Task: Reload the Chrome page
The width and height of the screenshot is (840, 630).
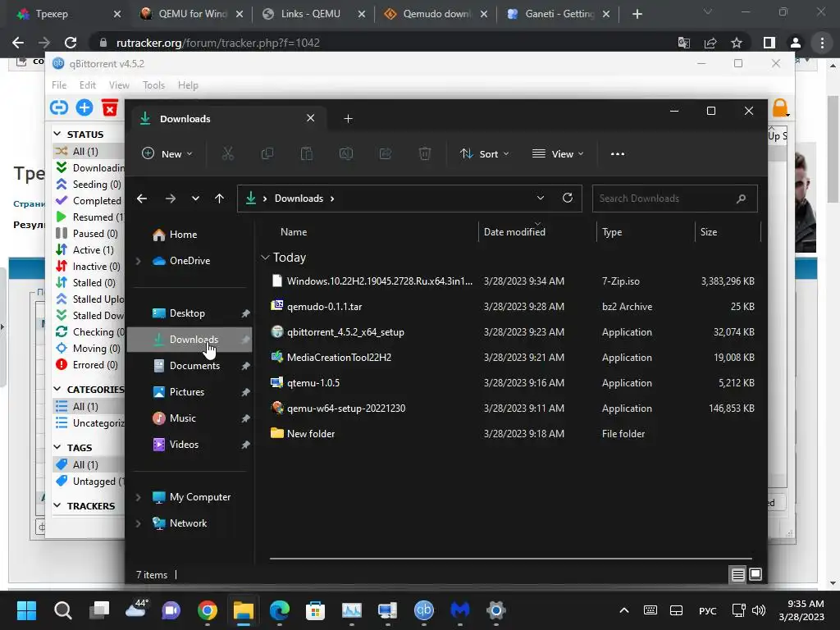Action: pos(71,43)
